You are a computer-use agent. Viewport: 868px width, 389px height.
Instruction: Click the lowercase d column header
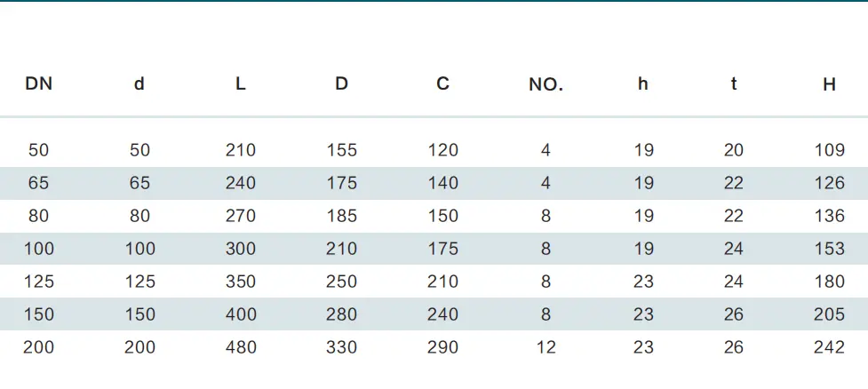click(139, 84)
